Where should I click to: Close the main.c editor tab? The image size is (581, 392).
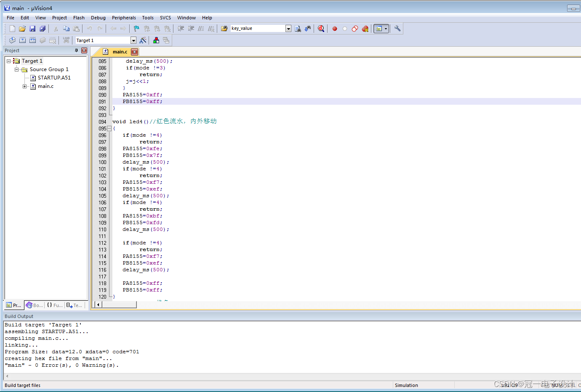click(x=134, y=52)
